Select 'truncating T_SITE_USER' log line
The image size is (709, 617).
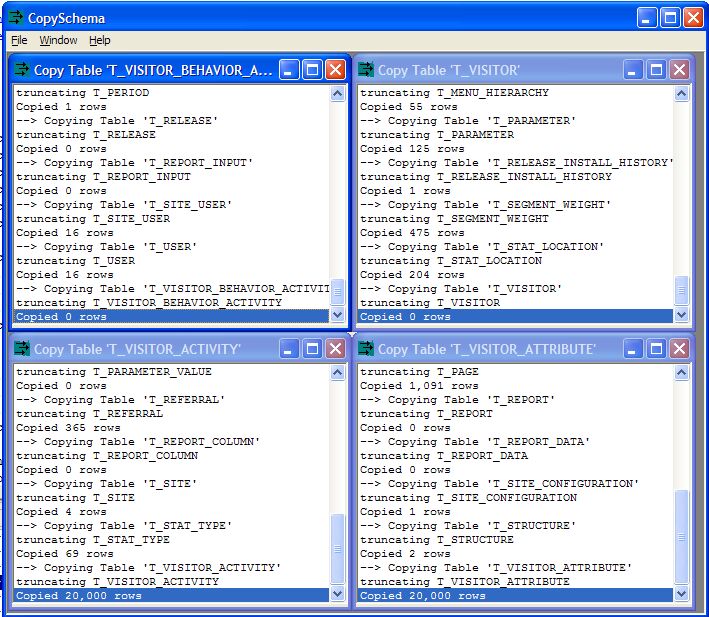coord(93,219)
